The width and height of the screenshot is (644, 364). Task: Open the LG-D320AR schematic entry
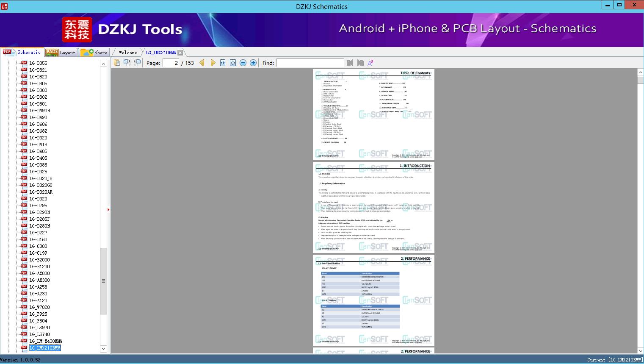pos(41,192)
